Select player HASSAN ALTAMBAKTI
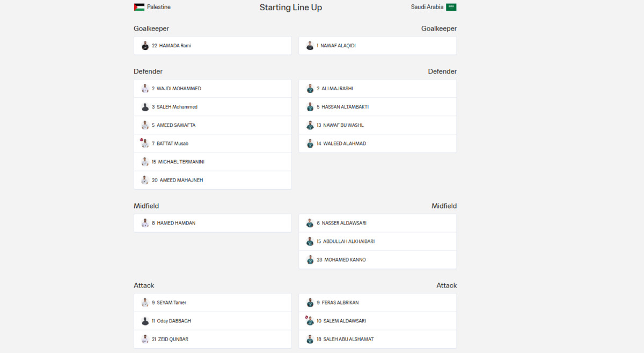Viewport: 644px width, 353px height. (x=345, y=107)
